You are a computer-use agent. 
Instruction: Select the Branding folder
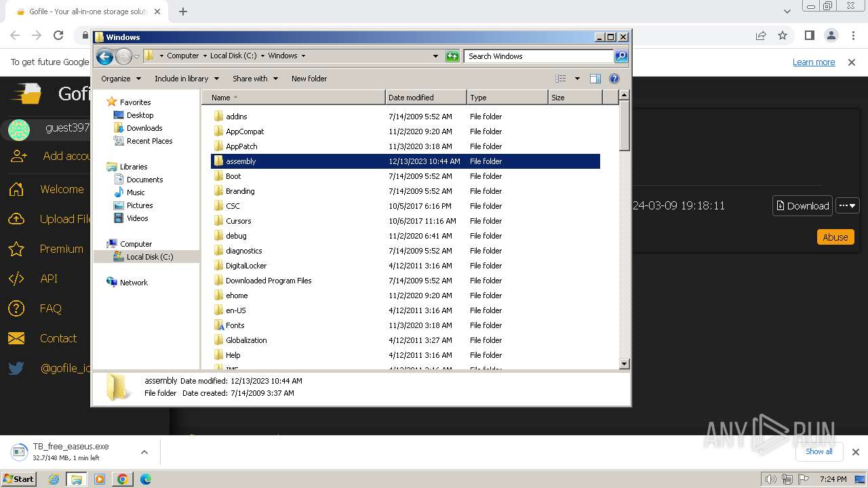click(x=240, y=191)
